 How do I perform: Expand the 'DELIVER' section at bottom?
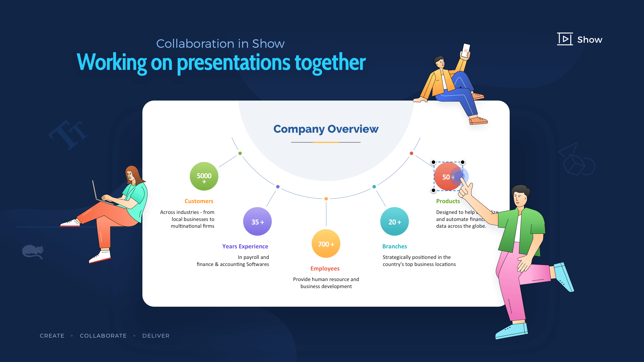(155, 336)
